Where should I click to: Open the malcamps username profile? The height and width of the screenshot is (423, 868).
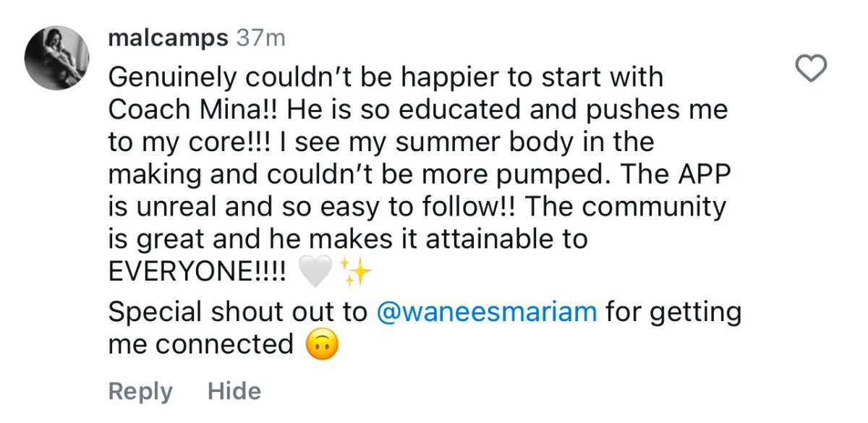(168, 39)
